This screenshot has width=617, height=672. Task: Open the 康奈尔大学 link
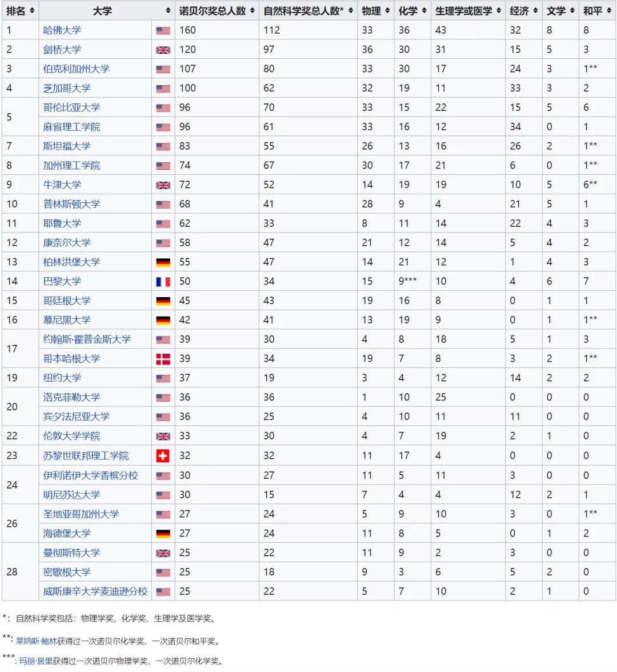coord(67,242)
